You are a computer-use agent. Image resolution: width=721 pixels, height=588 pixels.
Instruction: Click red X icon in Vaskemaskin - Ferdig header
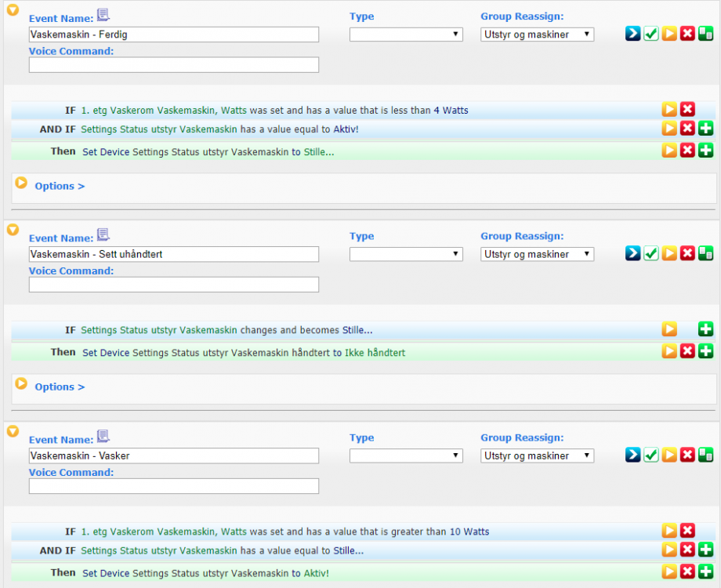[x=687, y=34]
